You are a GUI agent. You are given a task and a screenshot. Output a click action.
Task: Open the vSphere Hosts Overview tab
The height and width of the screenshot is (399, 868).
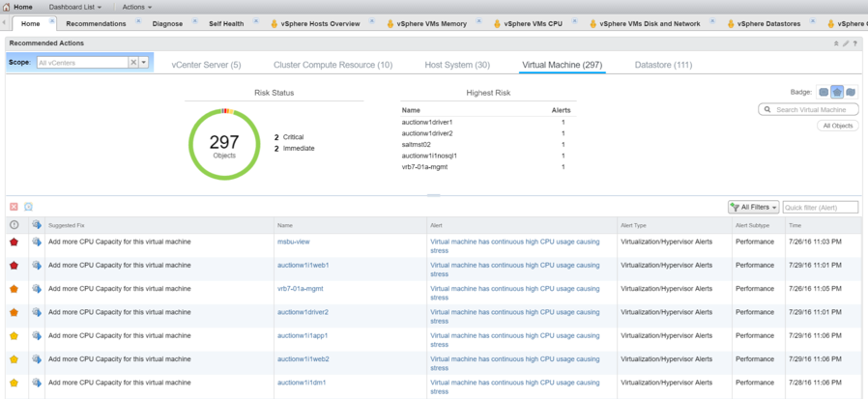click(x=320, y=23)
